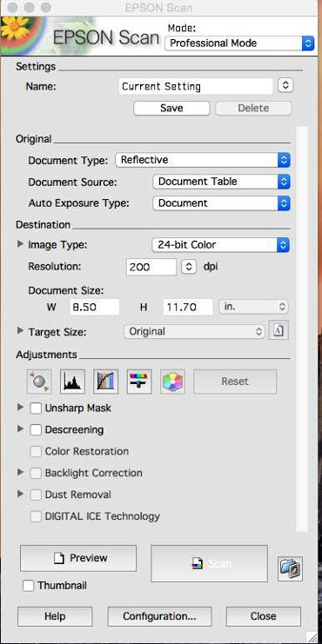The image size is (322, 644).
Task: Enable the Descreening checkbox
Action: pos(36,429)
